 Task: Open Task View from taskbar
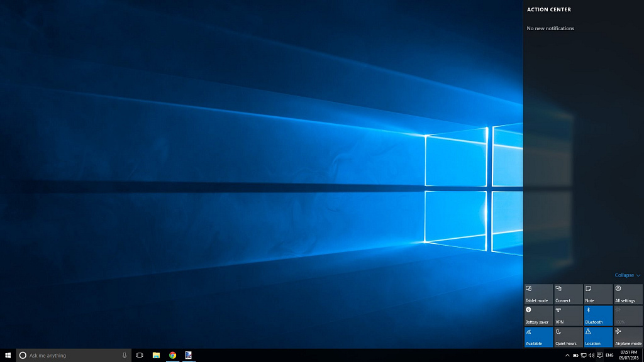click(x=139, y=356)
